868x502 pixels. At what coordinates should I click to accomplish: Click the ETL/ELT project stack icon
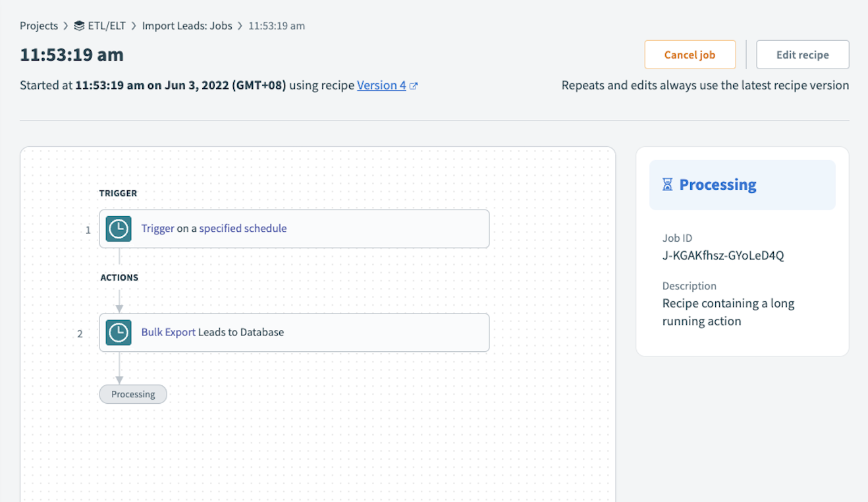80,25
